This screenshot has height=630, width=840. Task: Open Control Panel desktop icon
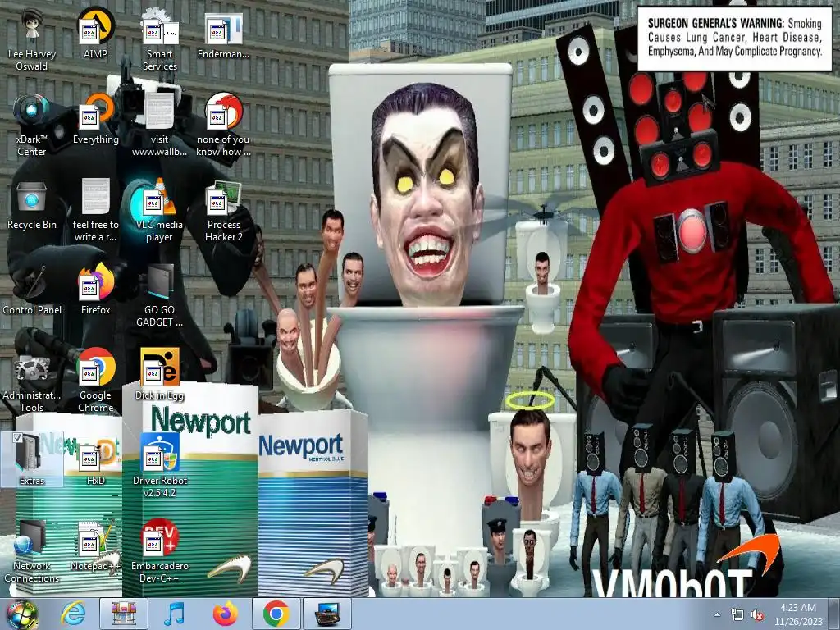[x=32, y=290]
